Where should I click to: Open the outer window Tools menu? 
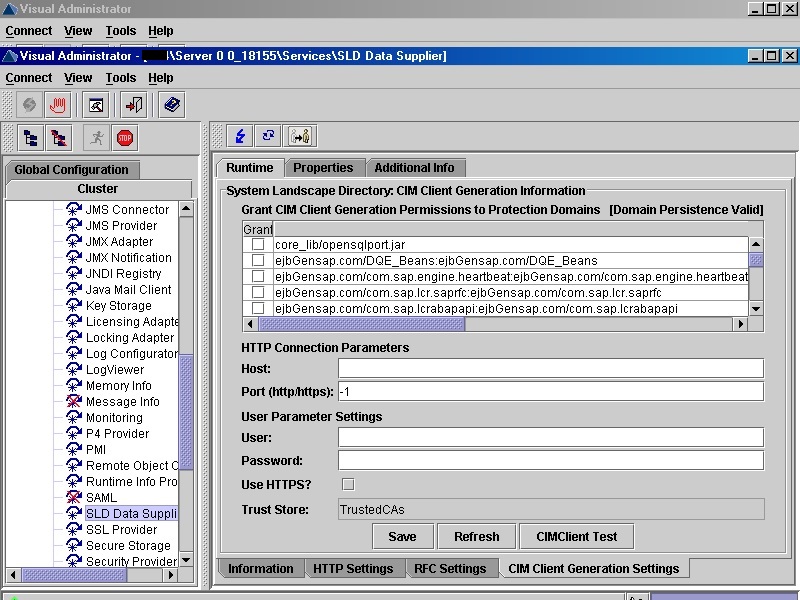click(x=121, y=31)
